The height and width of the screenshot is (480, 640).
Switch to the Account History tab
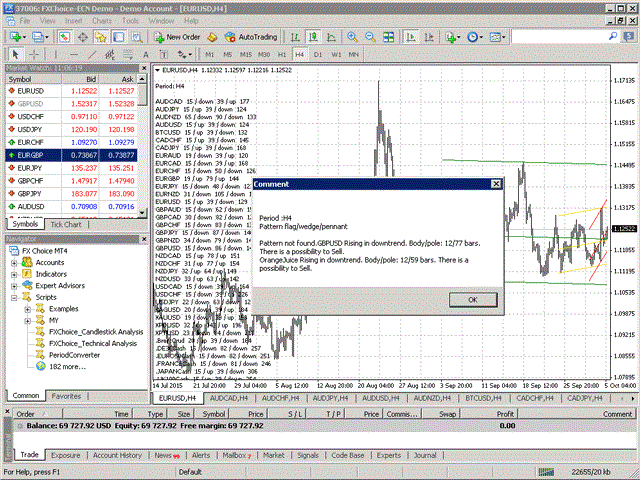pos(117,455)
